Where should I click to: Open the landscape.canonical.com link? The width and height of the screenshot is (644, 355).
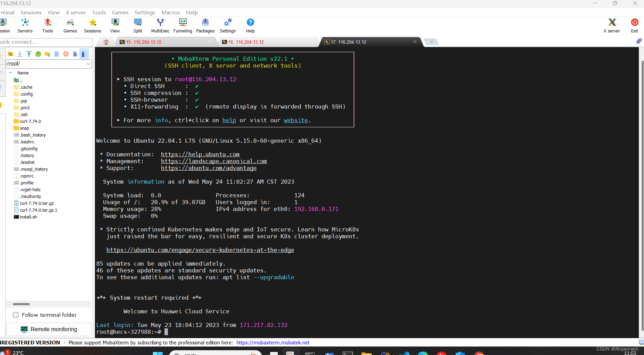click(214, 161)
